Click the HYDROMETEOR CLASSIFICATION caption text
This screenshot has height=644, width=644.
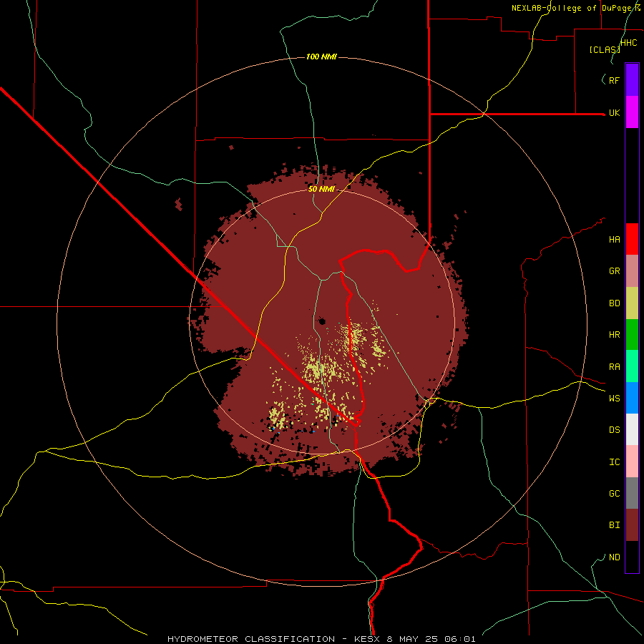point(251,639)
